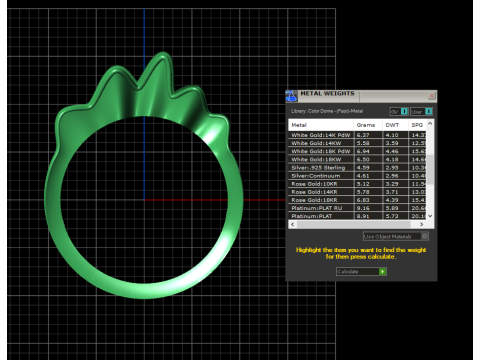Select the Silver:.925 Sterling row

point(357,167)
